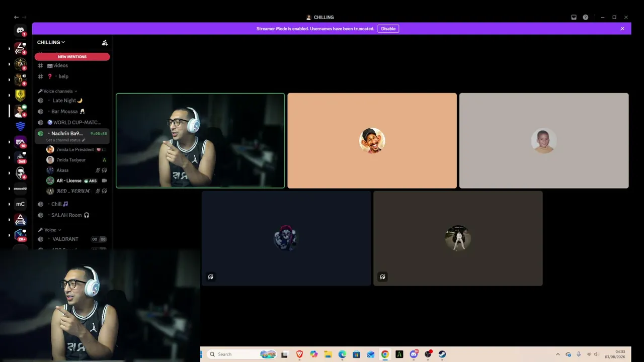Join the VALORANT voice channel
The image size is (644, 362).
click(x=72, y=239)
